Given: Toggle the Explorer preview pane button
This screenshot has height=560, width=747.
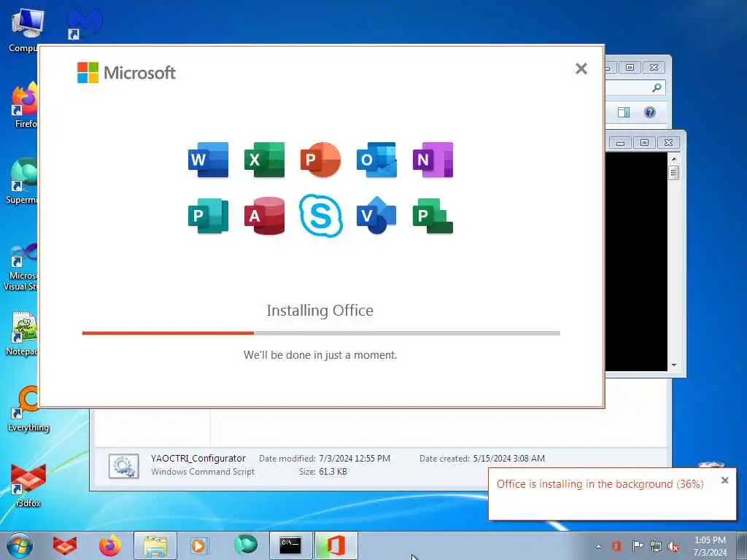Looking at the screenshot, I should 623,112.
